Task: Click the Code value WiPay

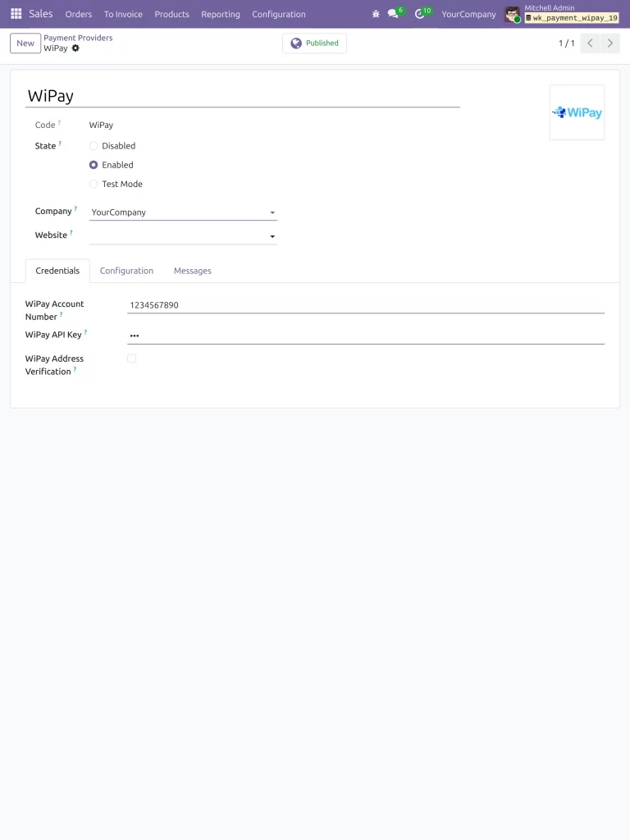Action: (x=101, y=125)
